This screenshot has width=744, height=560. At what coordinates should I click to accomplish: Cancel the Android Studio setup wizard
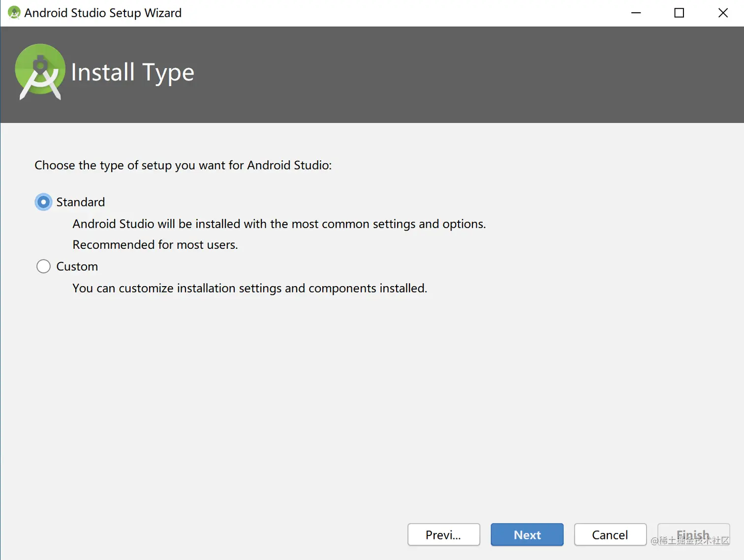point(610,534)
